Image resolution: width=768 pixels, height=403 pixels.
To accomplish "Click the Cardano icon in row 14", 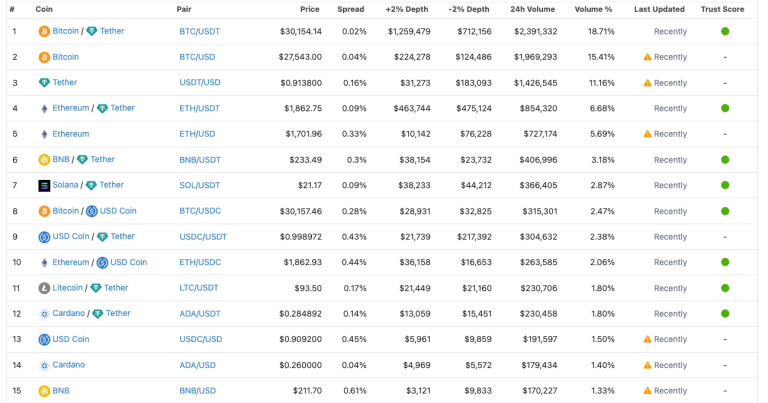I will [x=44, y=365].
